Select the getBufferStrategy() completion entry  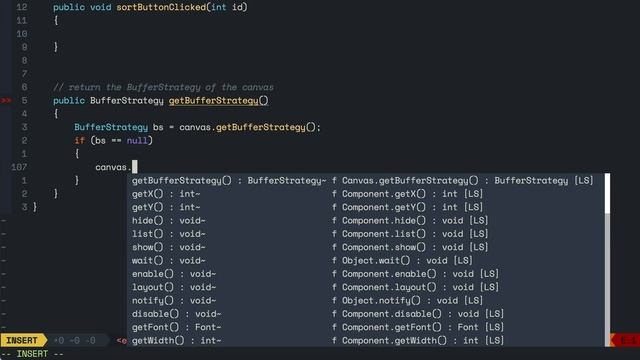pyautogui.click(x=366, y=180)
